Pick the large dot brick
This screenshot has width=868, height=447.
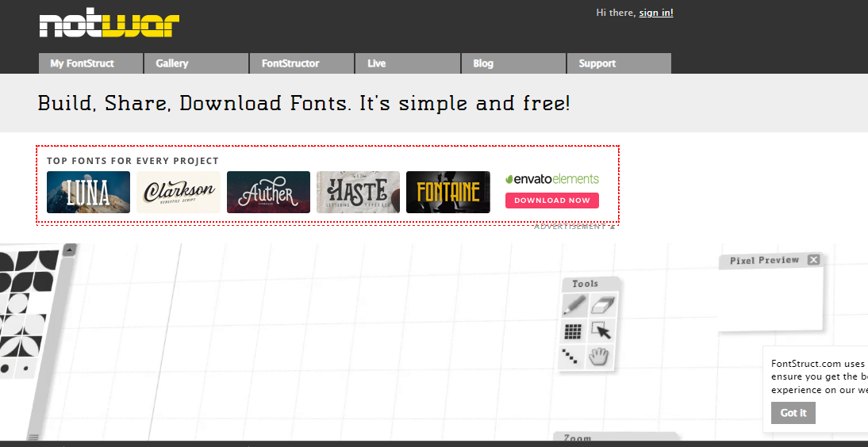coord(6,369)
